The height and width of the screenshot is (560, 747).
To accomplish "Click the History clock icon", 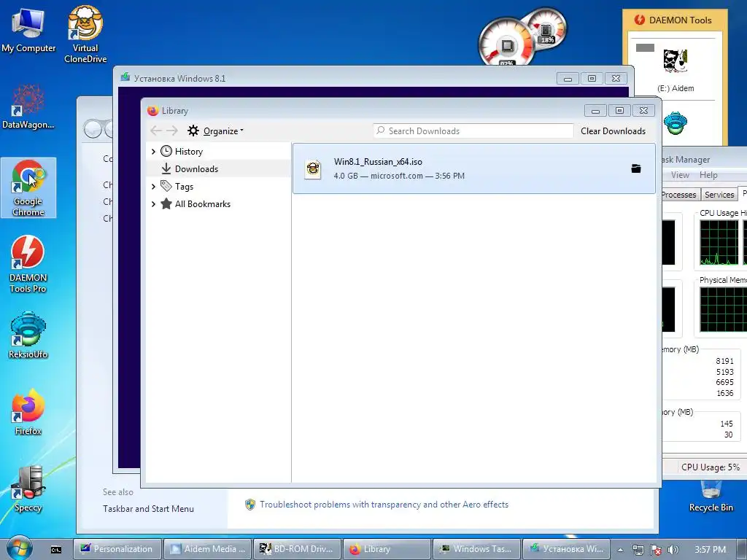I will [x=166, y=152].
